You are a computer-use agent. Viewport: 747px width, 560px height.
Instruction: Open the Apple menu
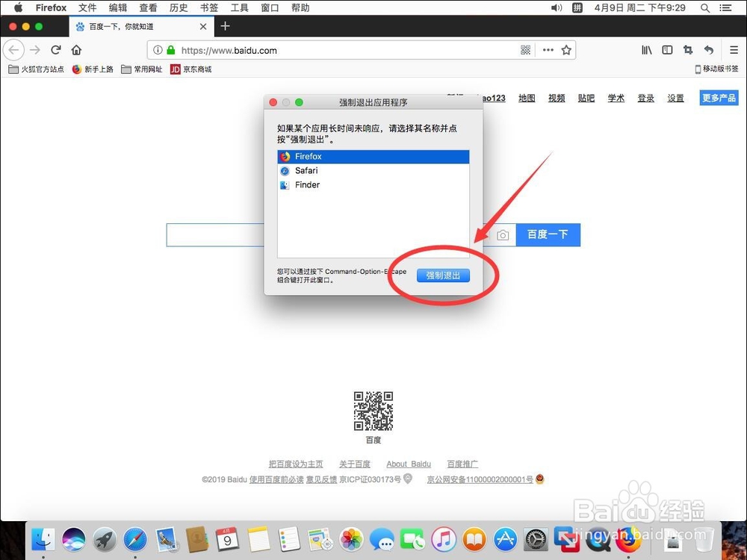point(18,7)
